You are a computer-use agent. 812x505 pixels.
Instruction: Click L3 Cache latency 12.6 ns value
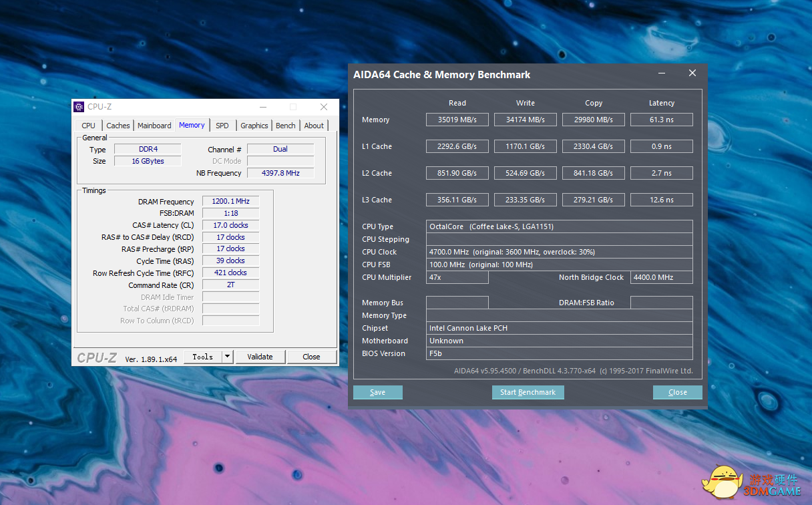[662, 200]
